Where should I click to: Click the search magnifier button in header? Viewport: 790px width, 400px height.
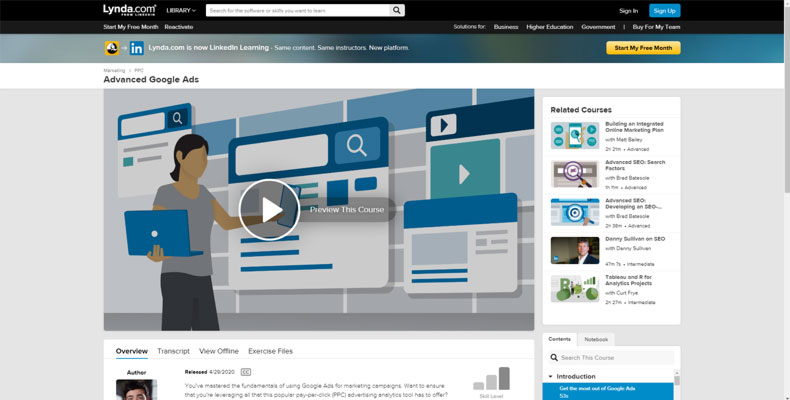(397, 10)
